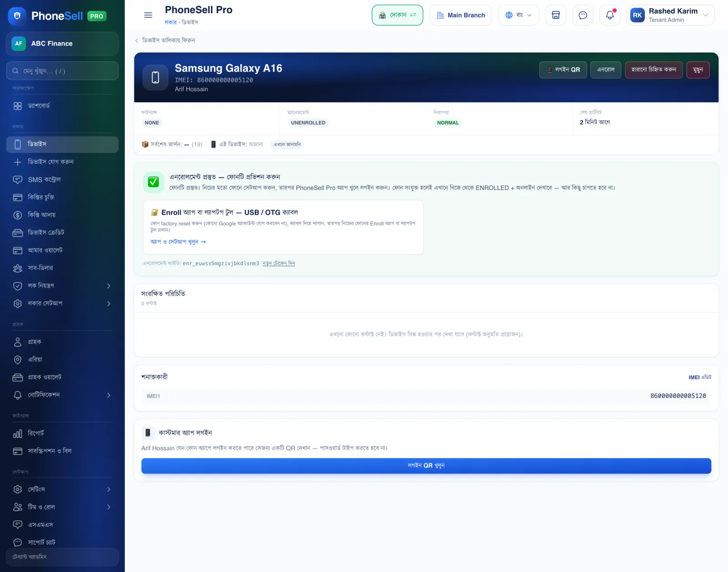Image resolution: width=728 pixels, height=572 pixels.
Task: Focus the sidebar menu search field
Action: 62,71
